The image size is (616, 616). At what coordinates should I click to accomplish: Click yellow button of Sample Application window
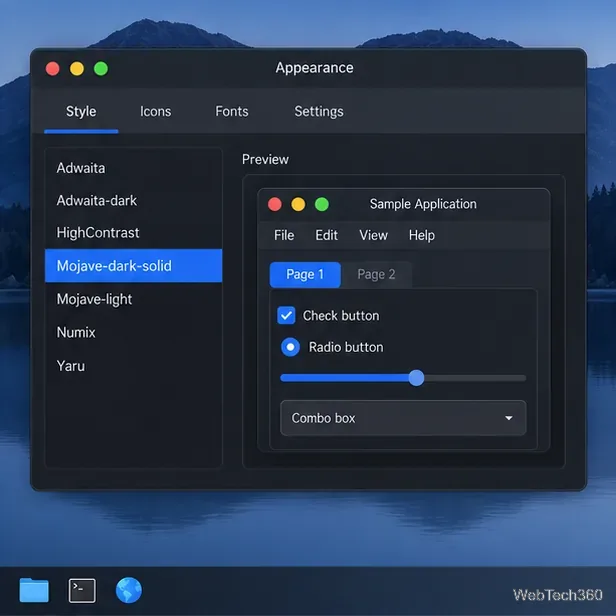point(298,204)
